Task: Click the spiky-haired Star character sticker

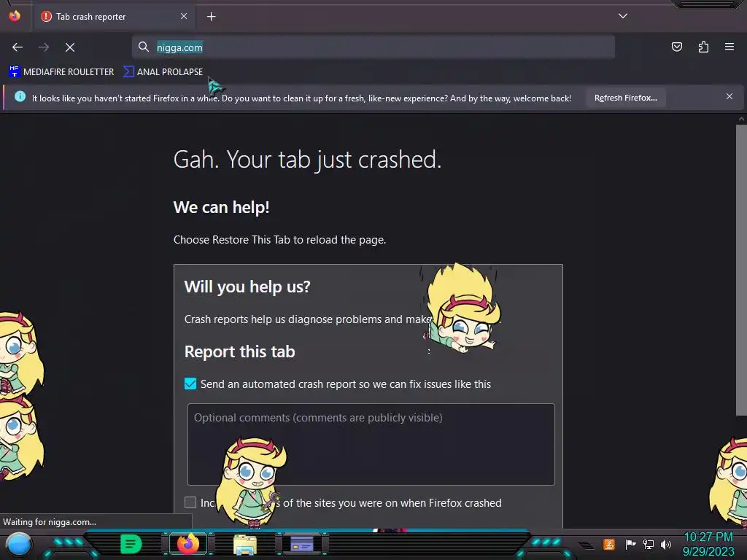Action: point(461,309)
